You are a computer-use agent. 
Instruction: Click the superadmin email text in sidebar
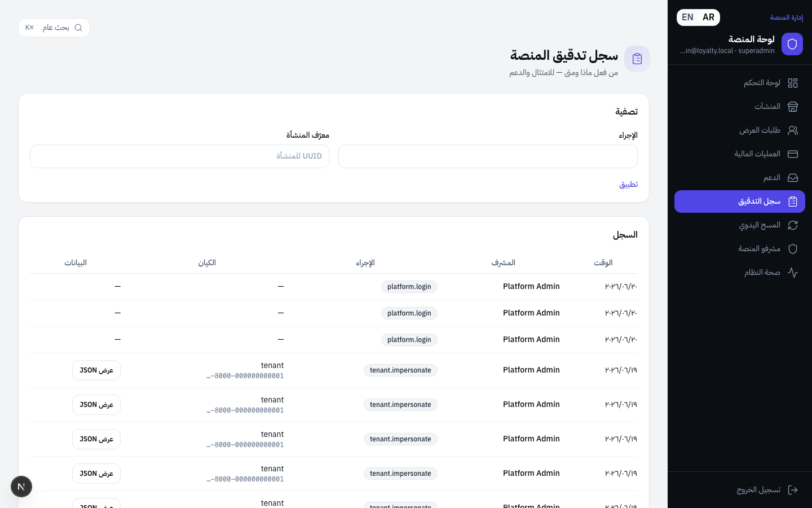pos(727,51)
